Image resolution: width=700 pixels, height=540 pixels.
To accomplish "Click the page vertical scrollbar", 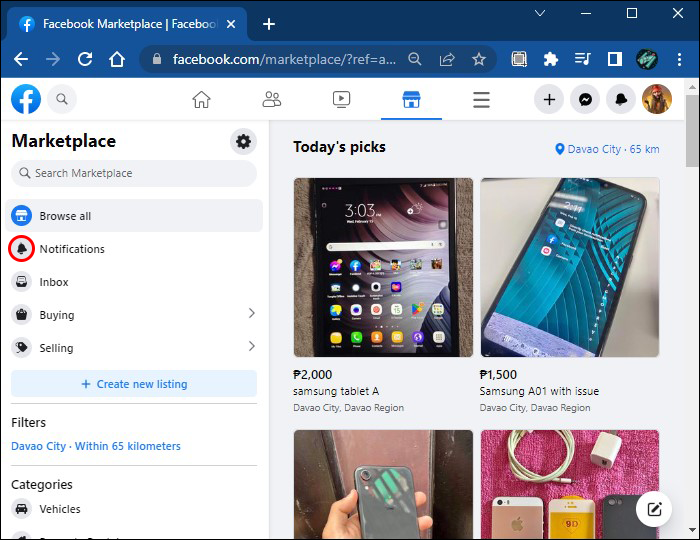I will point(692,131).
